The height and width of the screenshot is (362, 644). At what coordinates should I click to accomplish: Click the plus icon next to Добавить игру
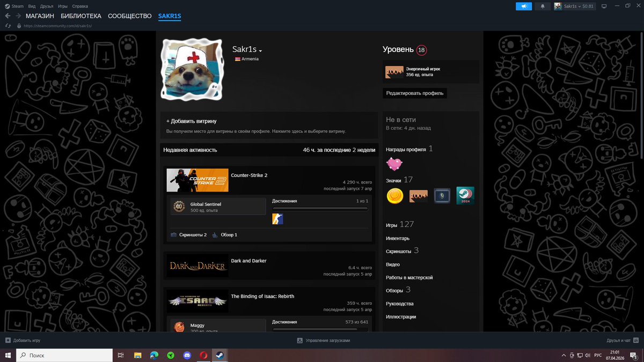(x=8, y=340)
